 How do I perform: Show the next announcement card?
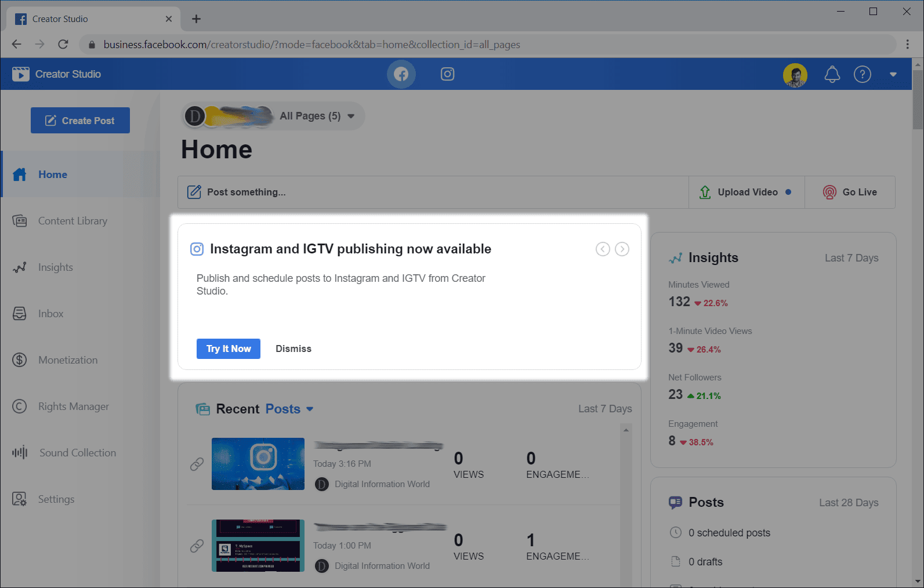[x=622, y=249]
